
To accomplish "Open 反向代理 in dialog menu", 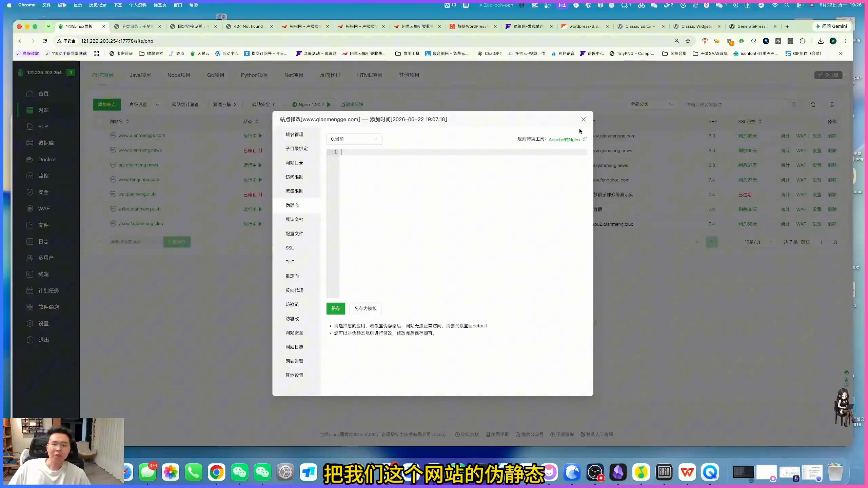I will 294,290.
